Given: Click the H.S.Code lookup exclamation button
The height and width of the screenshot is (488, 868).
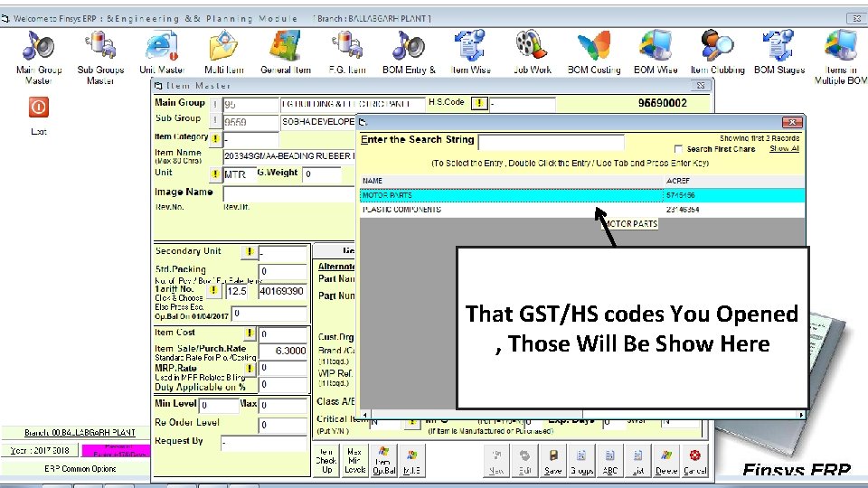Looking at the screenshot, I should click(x=479, y=103).
